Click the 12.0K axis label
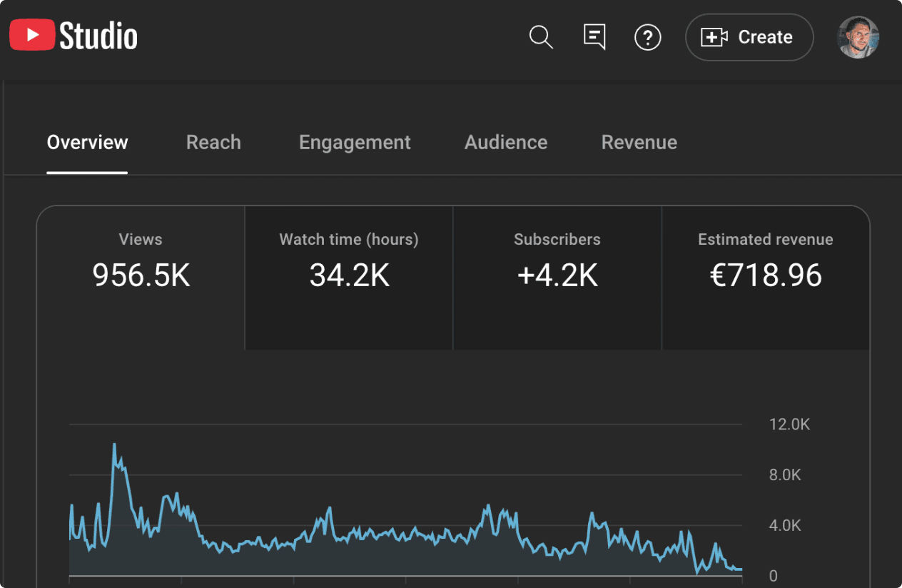 (x=789, y=425)
